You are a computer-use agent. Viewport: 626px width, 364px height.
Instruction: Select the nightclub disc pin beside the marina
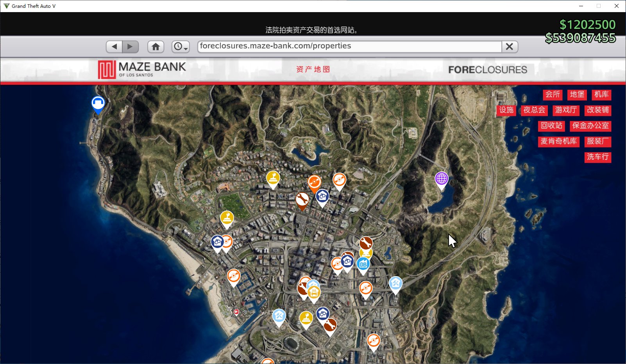(x=234, y=277)
